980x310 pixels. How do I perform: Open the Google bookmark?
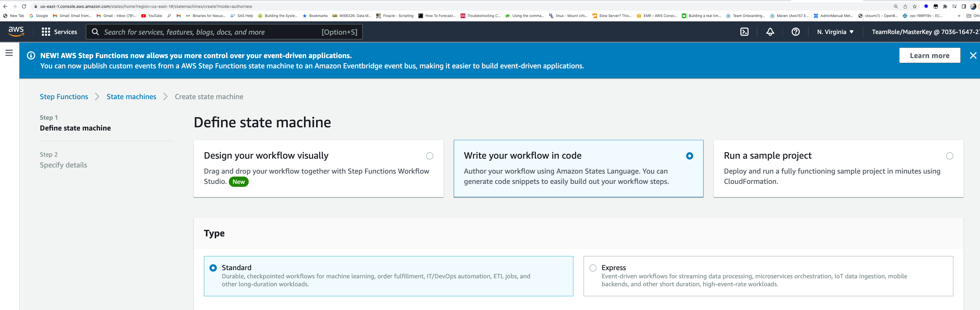[38, 16]
